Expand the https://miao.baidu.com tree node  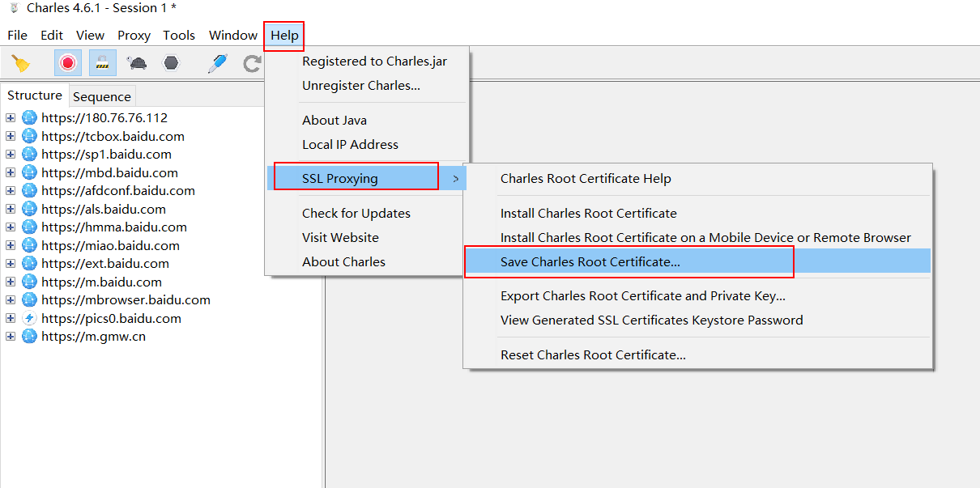[11, 245]
